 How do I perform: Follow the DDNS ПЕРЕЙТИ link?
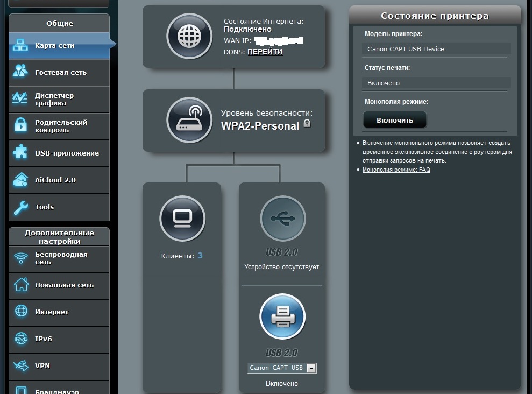[x=265, y=52]
